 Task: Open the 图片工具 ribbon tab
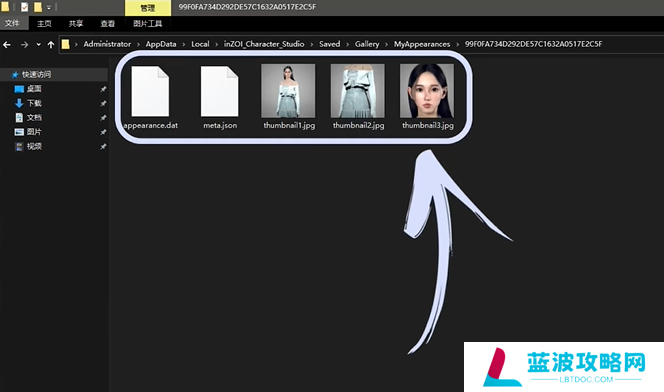click(148, 23)
